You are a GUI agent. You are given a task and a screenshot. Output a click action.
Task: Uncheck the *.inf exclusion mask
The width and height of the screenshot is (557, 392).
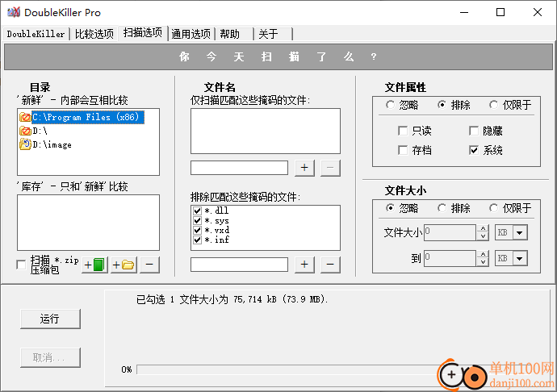[x=197, y=240]
